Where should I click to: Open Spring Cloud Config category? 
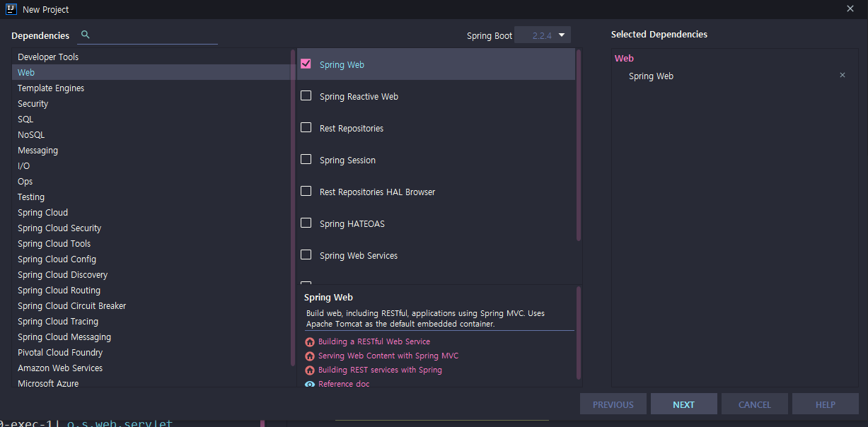(151, 259)
